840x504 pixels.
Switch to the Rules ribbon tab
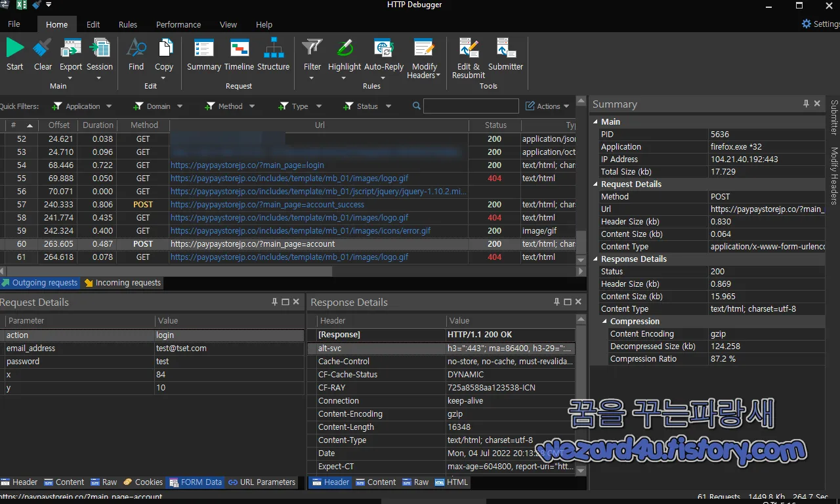[x=128, y=24]
